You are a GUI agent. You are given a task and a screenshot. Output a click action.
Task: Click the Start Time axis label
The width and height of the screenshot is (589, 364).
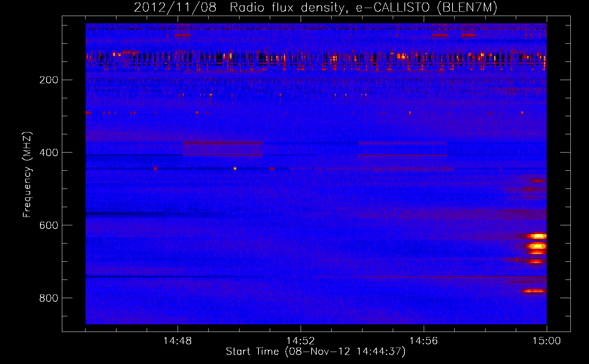point(316,352)
